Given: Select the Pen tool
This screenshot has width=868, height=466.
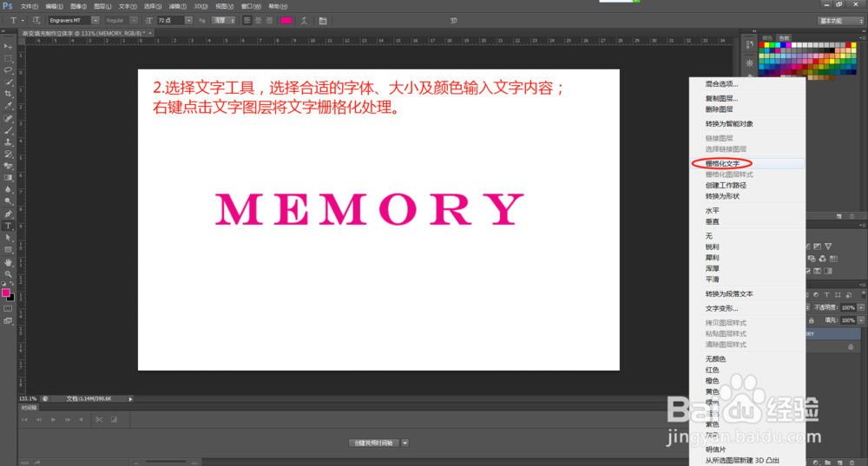Looking at the screenshot, I should [x=9, y=214].
